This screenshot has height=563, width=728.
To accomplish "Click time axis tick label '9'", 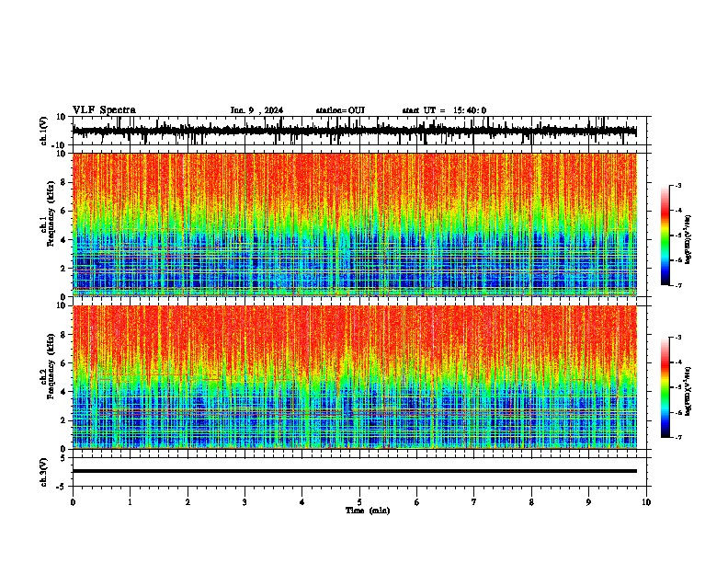I will pos(588,502).
